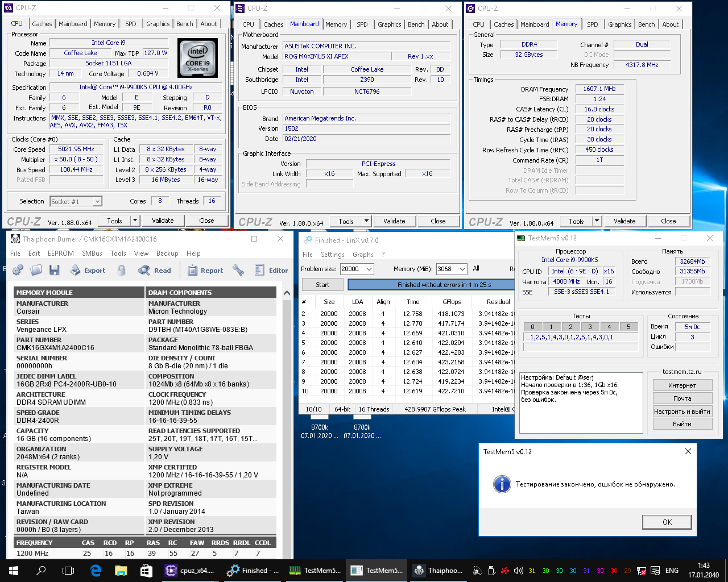728x582 pixels.
Task: Click OK in the TestMem5 completion dialog
Action: click(x=667, y=522)
